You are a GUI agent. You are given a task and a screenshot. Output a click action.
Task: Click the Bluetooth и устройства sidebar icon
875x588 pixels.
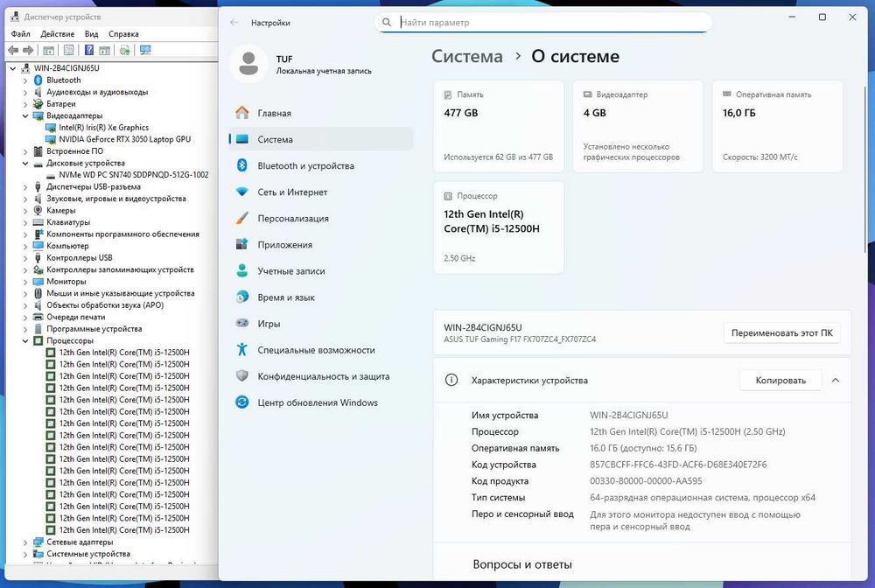tap(242, 165)
